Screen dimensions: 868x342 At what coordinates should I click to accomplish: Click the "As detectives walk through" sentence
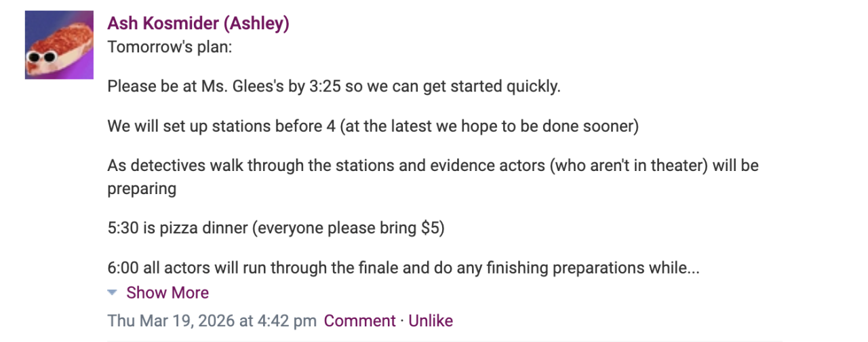coord(433,166)
